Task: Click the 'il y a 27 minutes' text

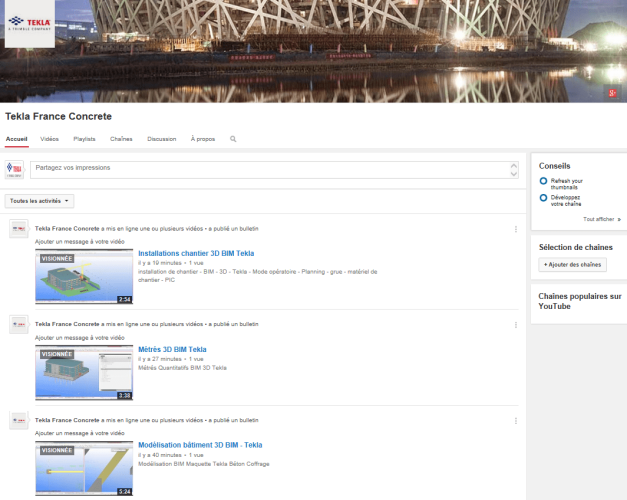Action: coord(160,359)
